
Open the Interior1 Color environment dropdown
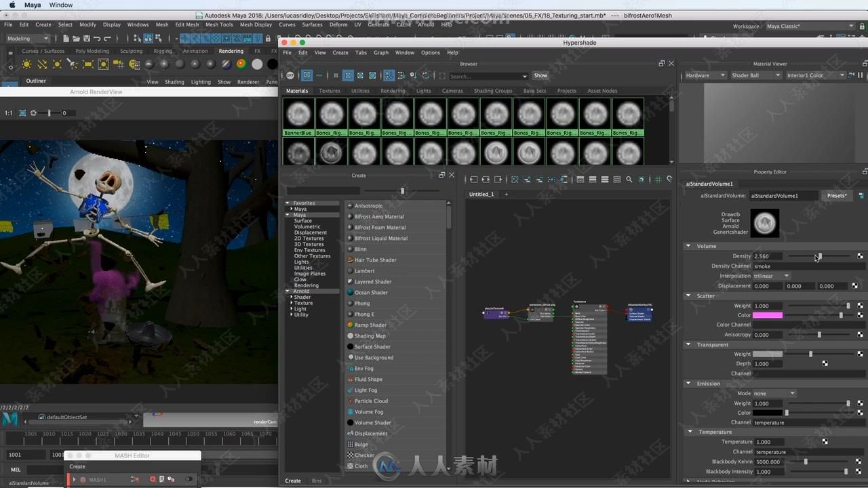click(815, 75)
